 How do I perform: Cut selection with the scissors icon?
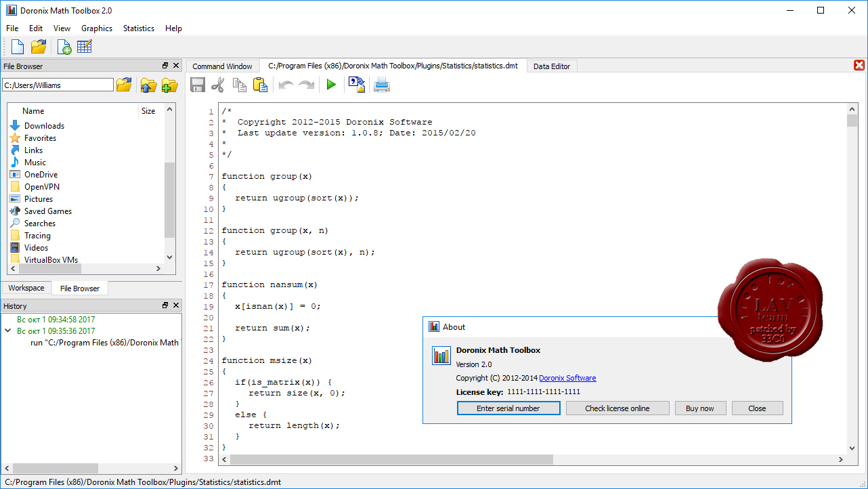218,85
